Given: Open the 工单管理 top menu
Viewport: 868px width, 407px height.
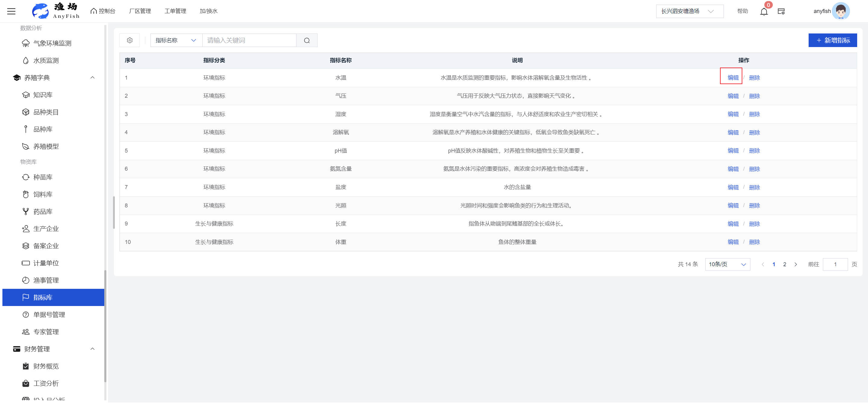Looking at the screenshot, I should (x=175, y=11).
